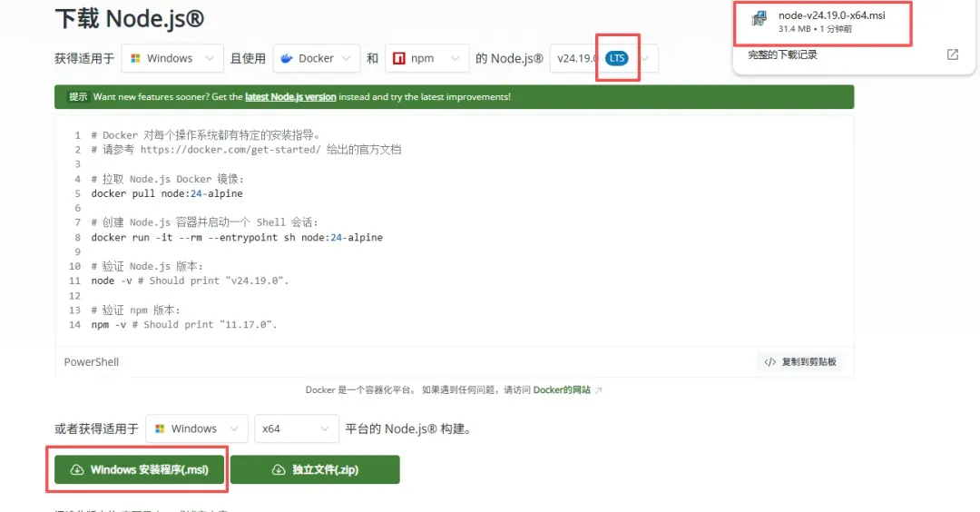The width and height of the screenshot is (980, 512).
Task: Click the Windows logo in top dropdown
Action: pyautogui.click(x=135, y=58)
